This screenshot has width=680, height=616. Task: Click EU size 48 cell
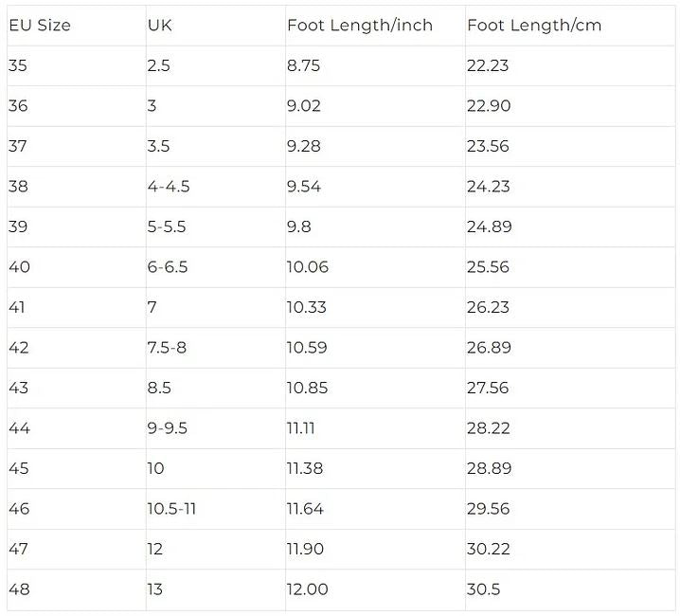(19, 589)
